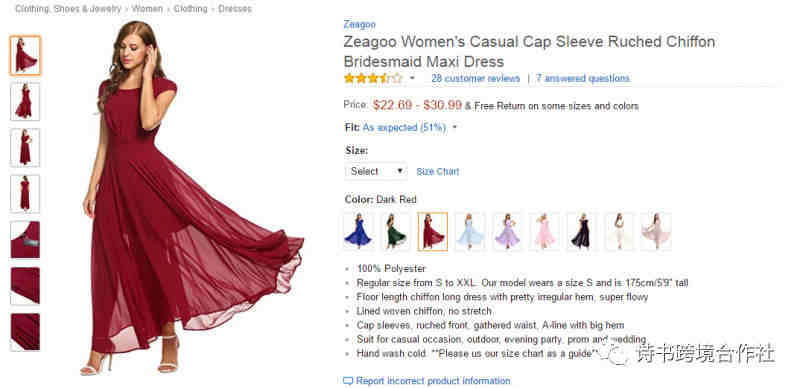Open the Size Select dropdown

[x=376, y=171]
